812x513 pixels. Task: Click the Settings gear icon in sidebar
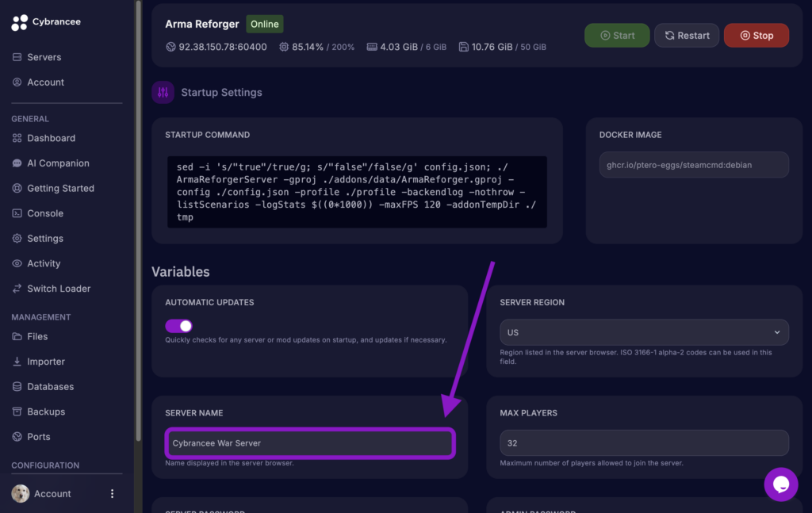[x=17, y=239]
